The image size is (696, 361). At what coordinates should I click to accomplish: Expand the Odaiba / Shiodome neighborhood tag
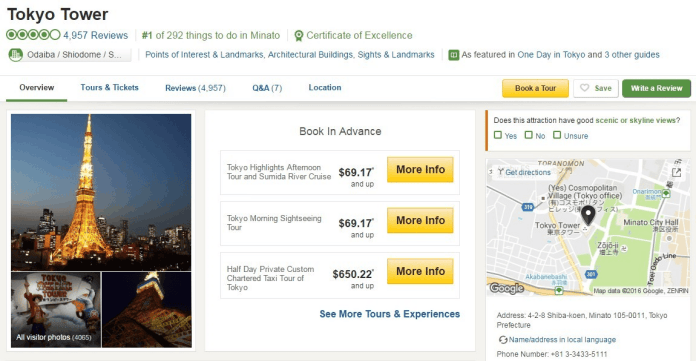[70, 55]
